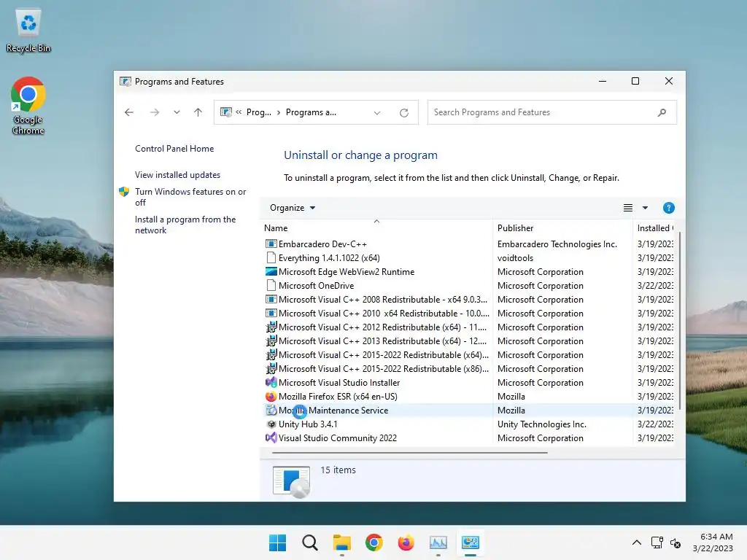747x560 pixels.
Task: Select Microsoft Visual C++ 2010 x64 Redistributable
Action: pos(376,314)
